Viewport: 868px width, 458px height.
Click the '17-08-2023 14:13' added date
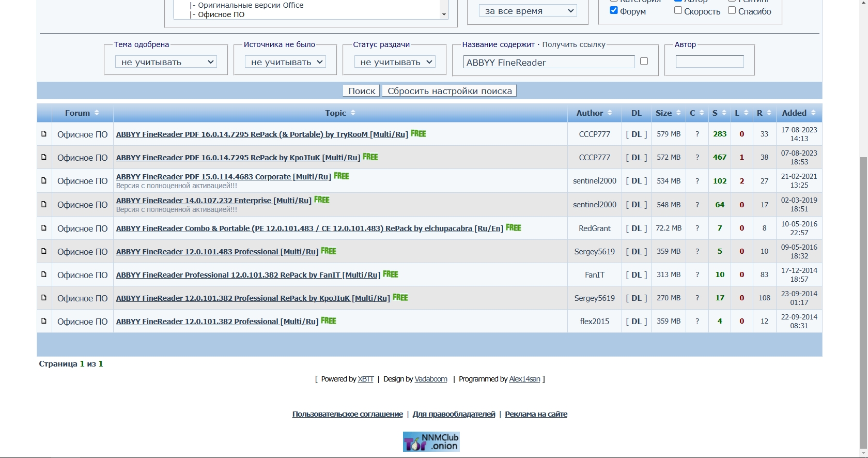click(799, 134)
